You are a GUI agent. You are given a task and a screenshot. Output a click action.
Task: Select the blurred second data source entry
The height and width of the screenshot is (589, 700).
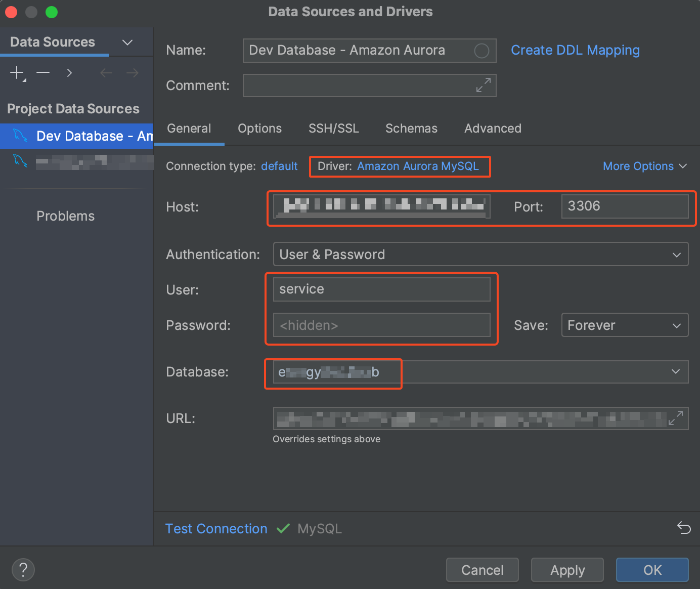[x=76, y=161]
